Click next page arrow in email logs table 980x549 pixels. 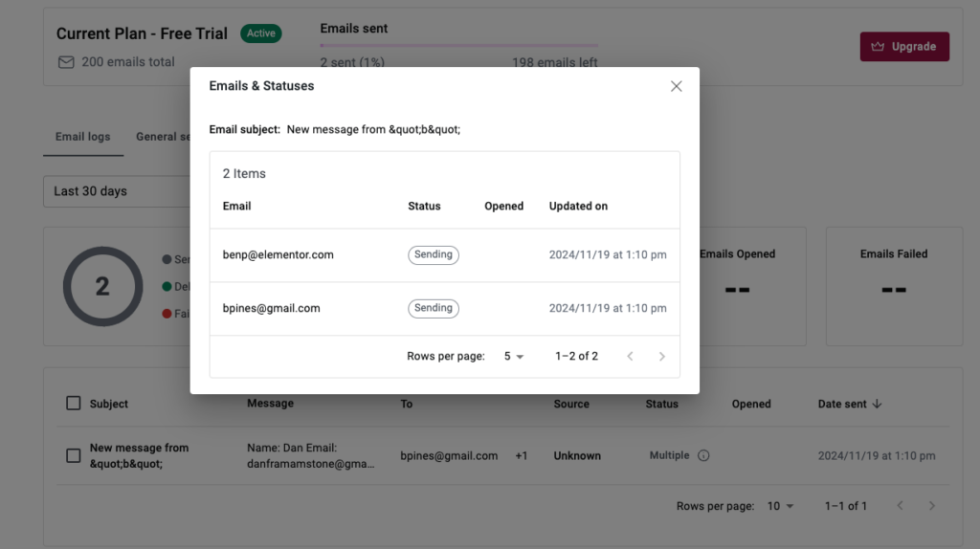(931, 506)
